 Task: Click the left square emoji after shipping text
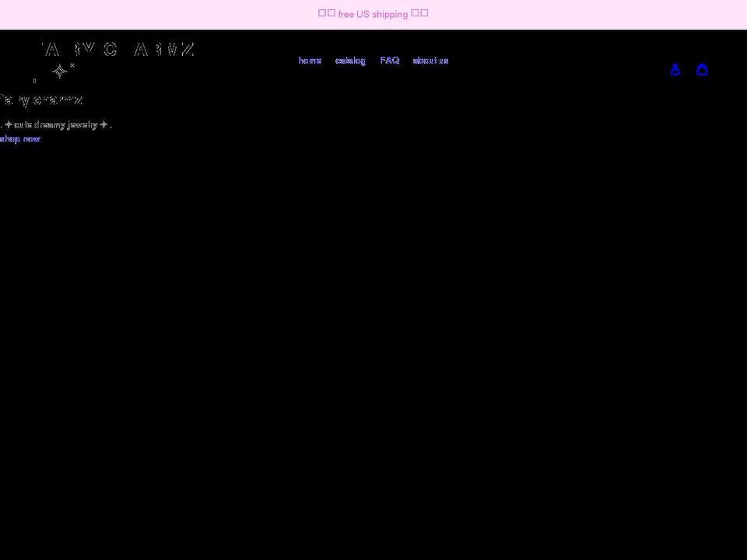[x=416, y=12]
